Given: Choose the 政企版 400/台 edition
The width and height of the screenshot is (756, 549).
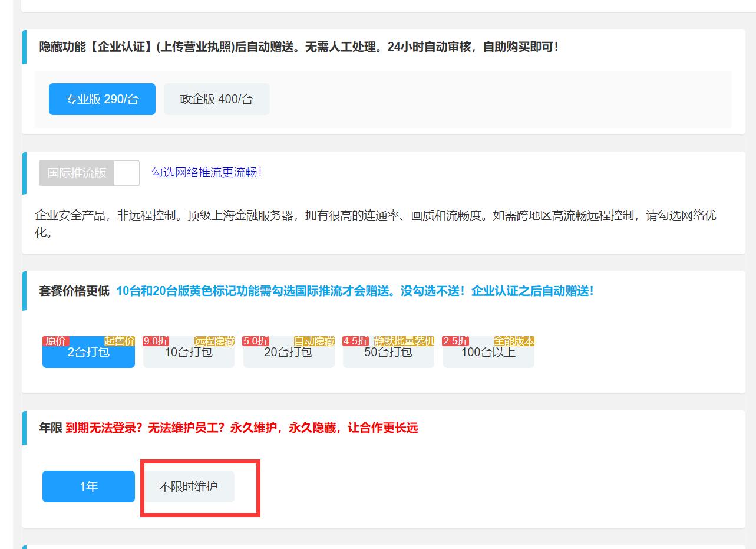Looking at the screenshot, I should 216,99.
